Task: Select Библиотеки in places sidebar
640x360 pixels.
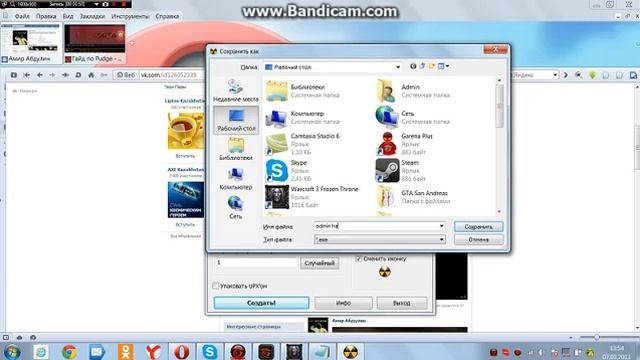Action: pos(236,149)
